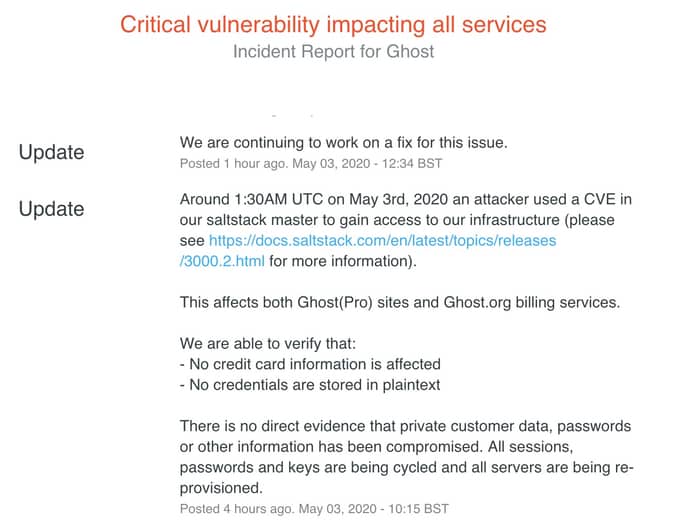Click the /3000.2.html link continuation

(x=222, y=261)
